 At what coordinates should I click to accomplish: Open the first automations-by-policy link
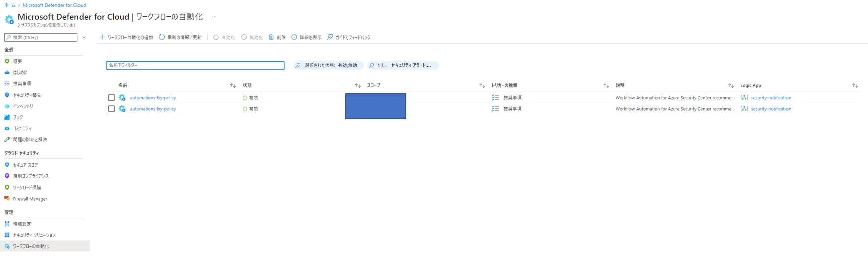(153, 98)
